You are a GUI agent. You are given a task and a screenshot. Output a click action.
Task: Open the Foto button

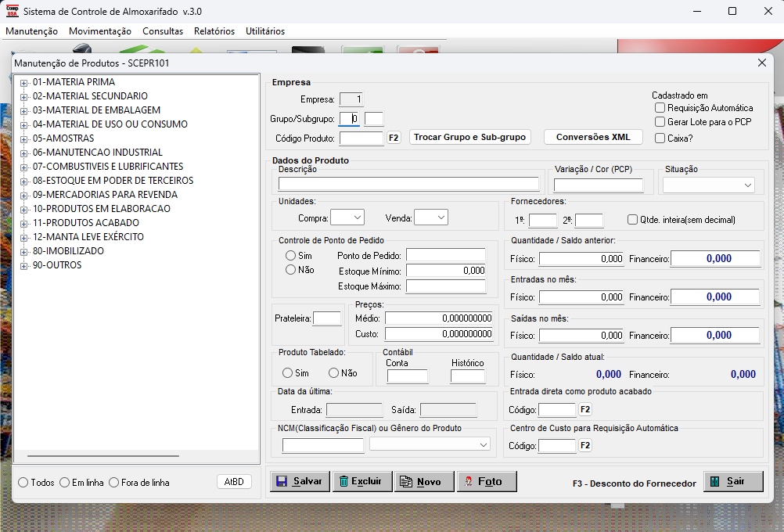tap(487, 481)
